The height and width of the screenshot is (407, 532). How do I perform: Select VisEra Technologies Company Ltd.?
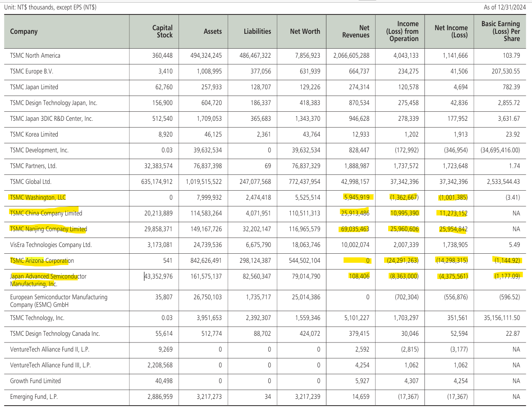click(x=51, y=245)
